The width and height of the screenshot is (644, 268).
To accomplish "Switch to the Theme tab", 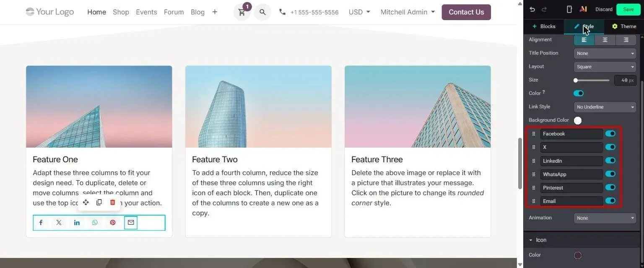I will 624,26.
